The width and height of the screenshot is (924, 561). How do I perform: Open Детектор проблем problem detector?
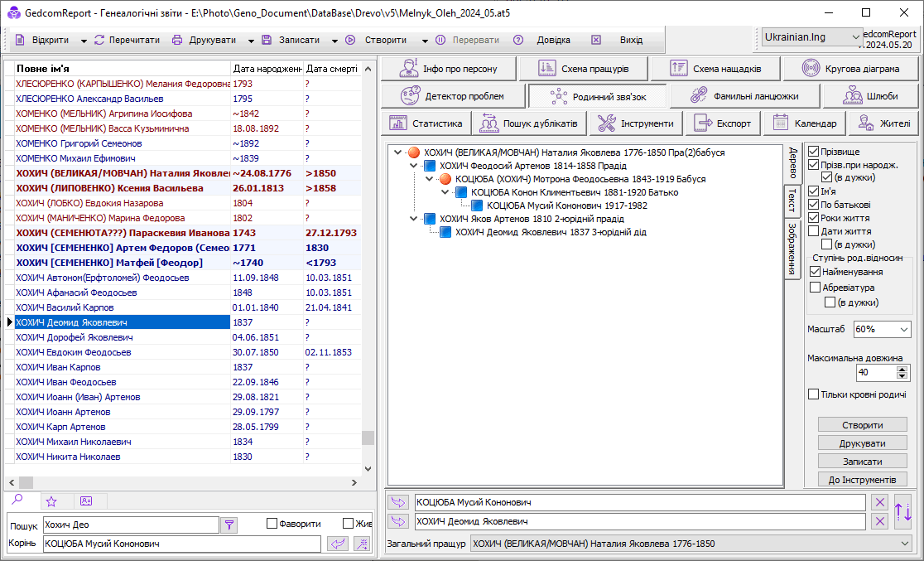(x=453, y=96)
